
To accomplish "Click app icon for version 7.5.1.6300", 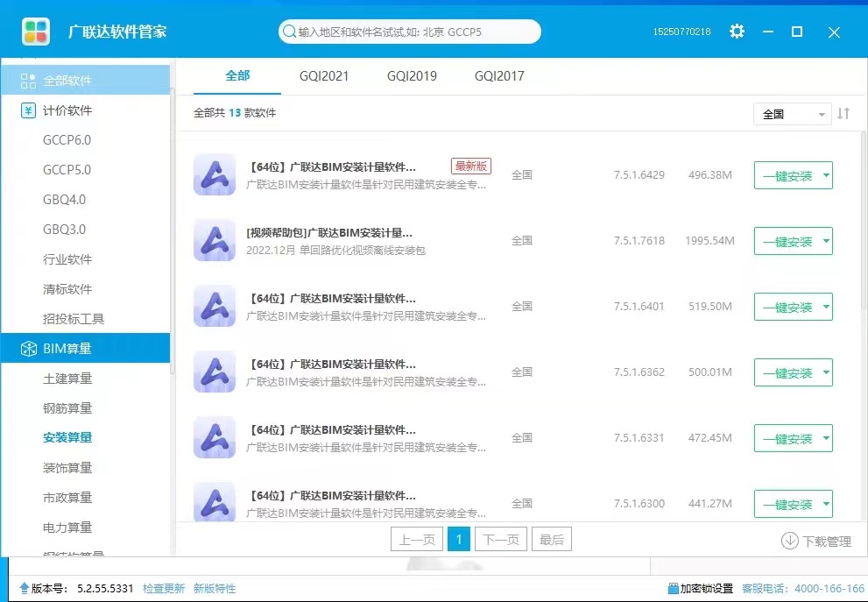I will [x=215, y=502].
